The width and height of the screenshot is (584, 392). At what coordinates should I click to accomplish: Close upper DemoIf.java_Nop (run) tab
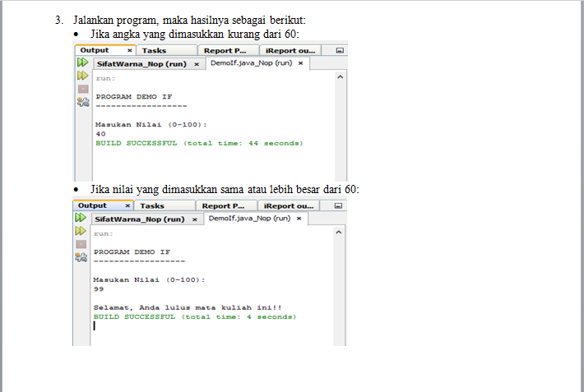(300, 63)
